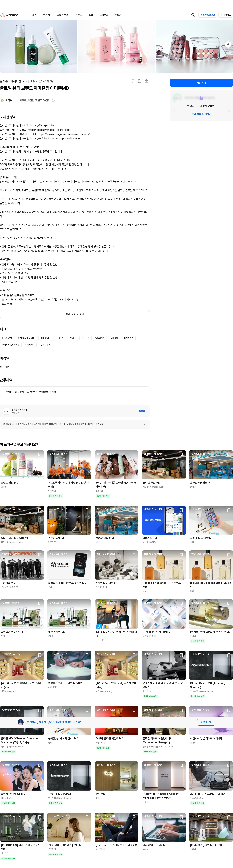Open the 20대 여성 가방 브랜드 기획 MD title
The image size is (233, 868).
click(x=207, y=794)
